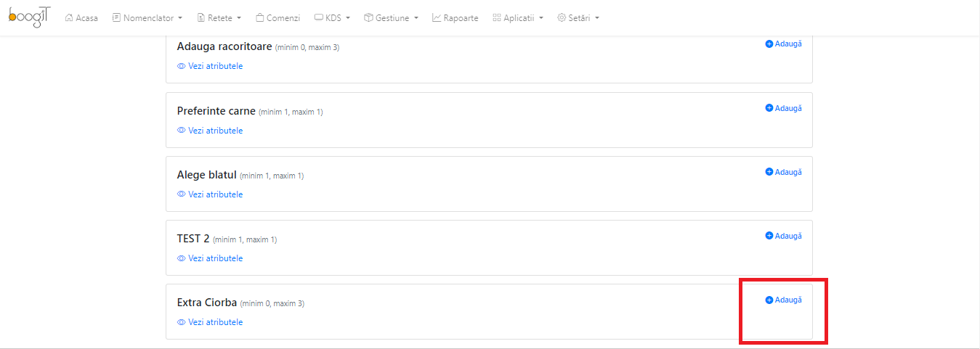Click the plus icon for TEST 2
The height and width of the screenshot is (349, 980).
coord(769,236)
